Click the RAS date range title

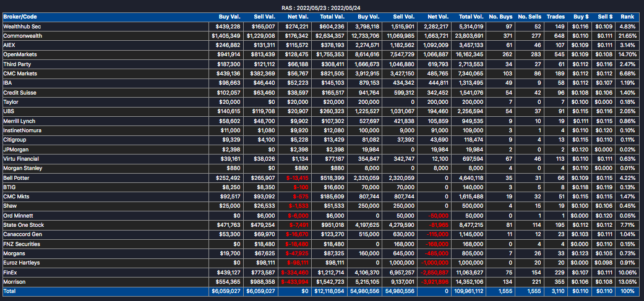(322, 8)
